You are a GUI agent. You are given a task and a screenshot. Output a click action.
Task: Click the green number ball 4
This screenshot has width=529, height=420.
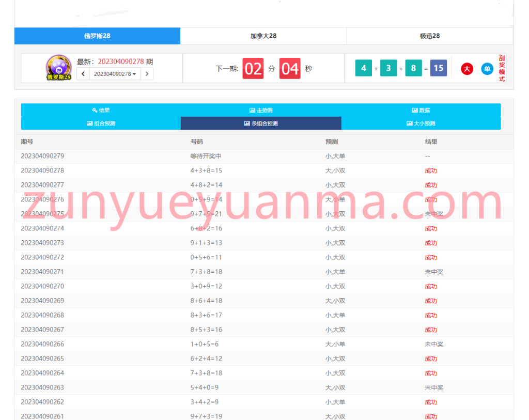(363, 68)
